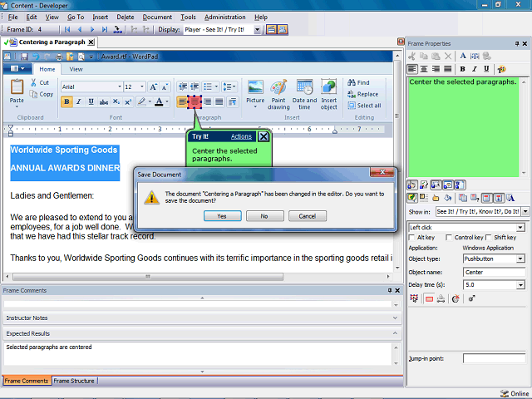532x399 pixels.
Task: Click the Picture icon in WordPad ribbon
Action: tap(255, 86)
